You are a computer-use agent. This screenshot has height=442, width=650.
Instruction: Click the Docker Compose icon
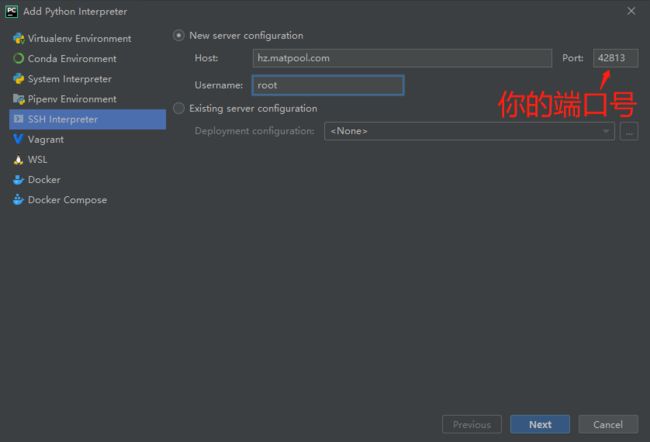pyautogui.click(x=19, y=200)
